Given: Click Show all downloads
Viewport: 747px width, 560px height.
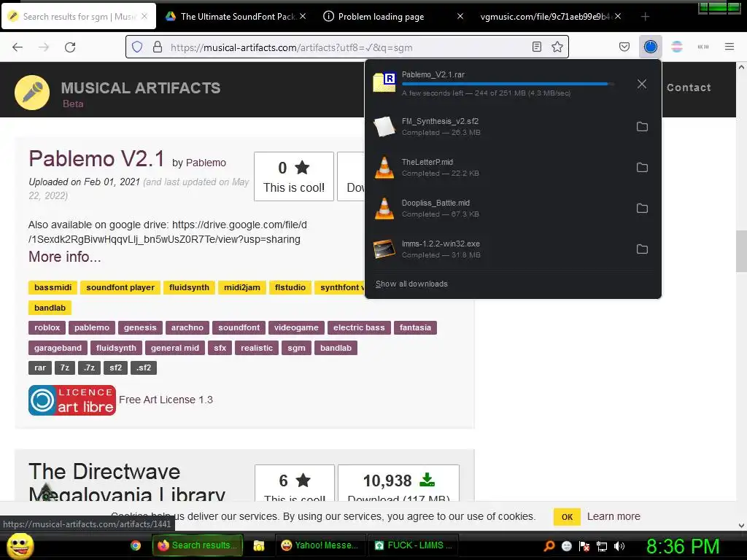Looking at the screenshot, I should coord(411,284).
